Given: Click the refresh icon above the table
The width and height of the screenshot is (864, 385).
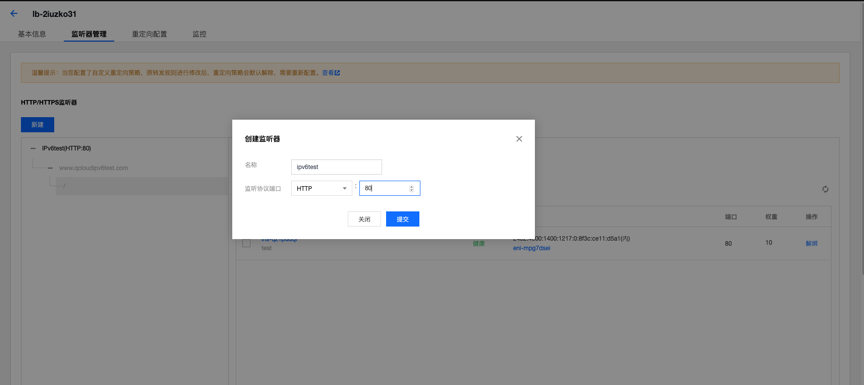Looking at the screenshot, I should 825,189.
